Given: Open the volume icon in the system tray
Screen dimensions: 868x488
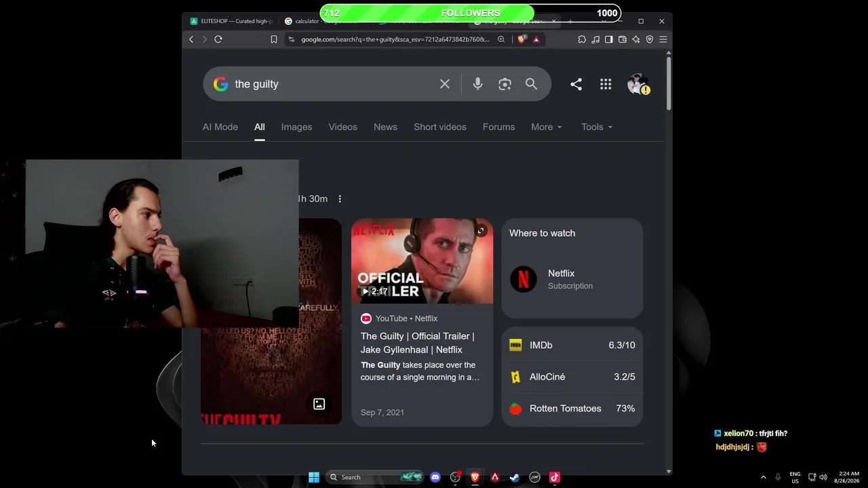Looking at the screenshot, I should pos(824,477).
